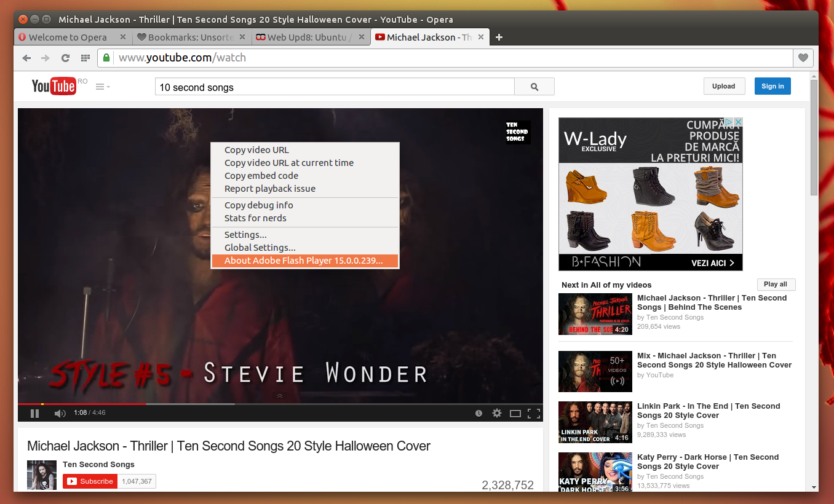Click the Sign in button
Viewport: 834px width, 504px height.
pyautogui.click(x=772, y=86)
